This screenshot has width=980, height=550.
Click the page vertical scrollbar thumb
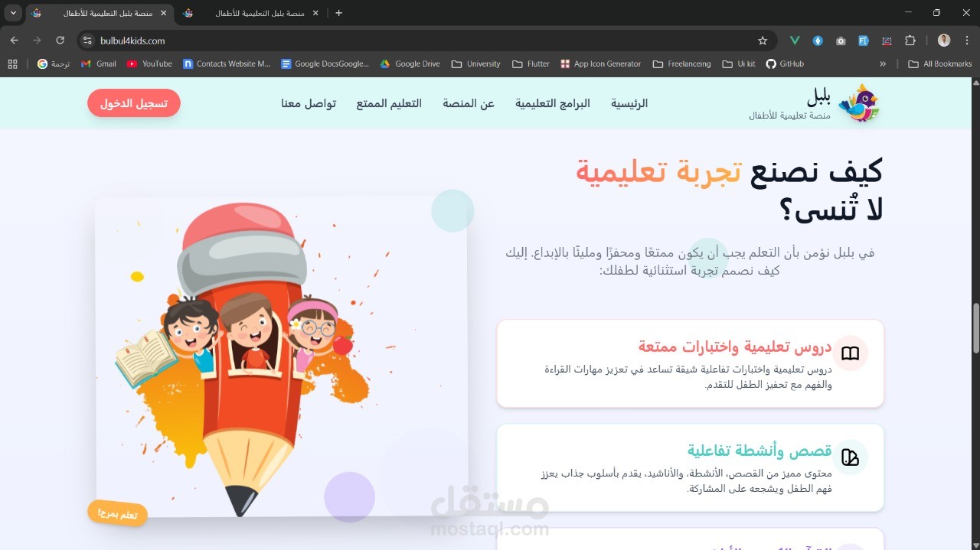coord(975,327)
